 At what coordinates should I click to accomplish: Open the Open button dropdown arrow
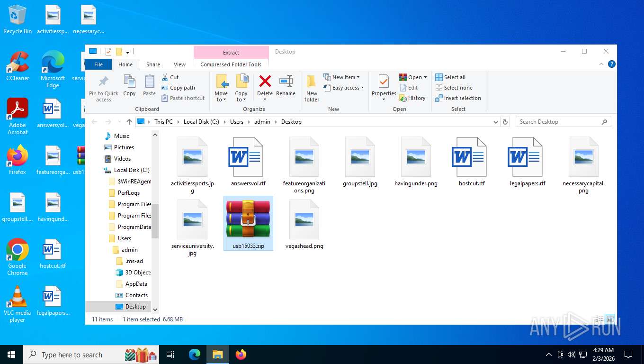(x=425, y=77)
